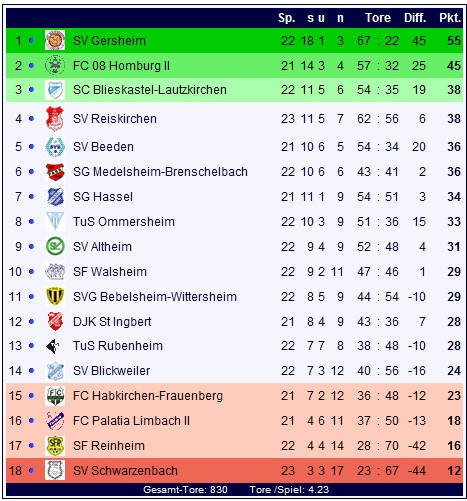Click the blue trend dot beside rank 18
Screen dimensions: 467x501
(x=31, y=470)
